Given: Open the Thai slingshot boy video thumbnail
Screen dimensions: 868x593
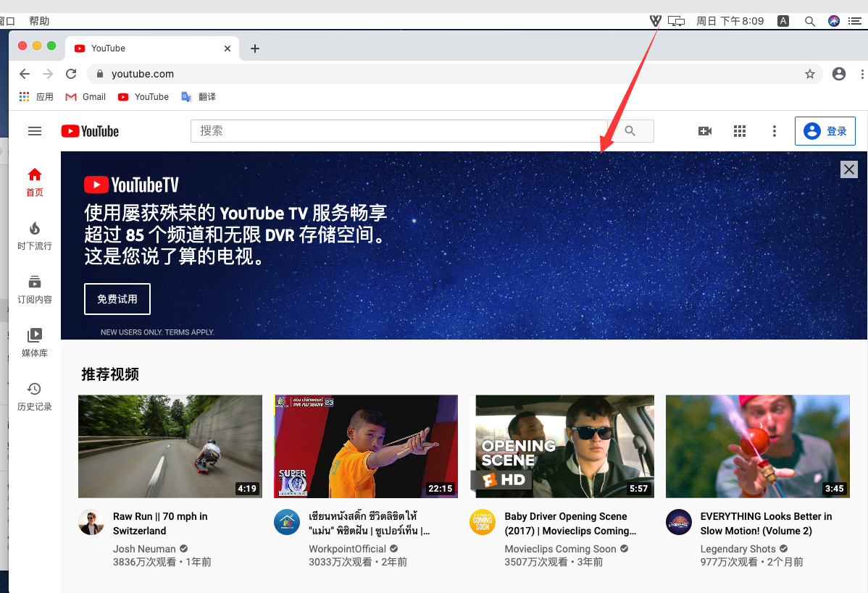Looking at the screenshot, I should pyautogui.click(x=366, y=447).
